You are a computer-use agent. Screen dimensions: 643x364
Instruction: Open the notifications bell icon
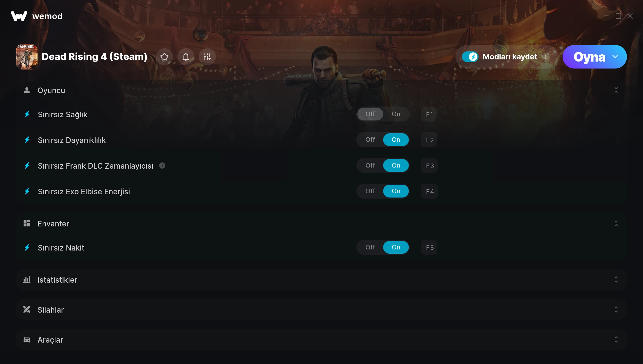coord(186,57)
